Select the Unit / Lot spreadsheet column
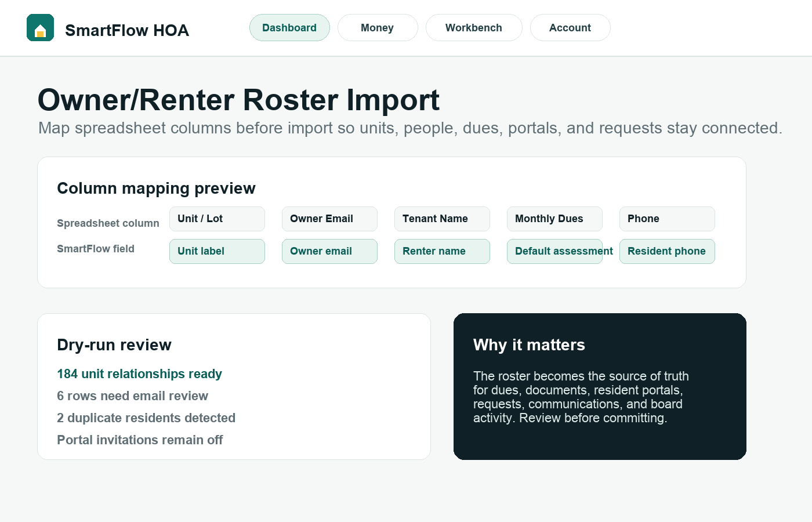The image size is (812, 522). 217,219
